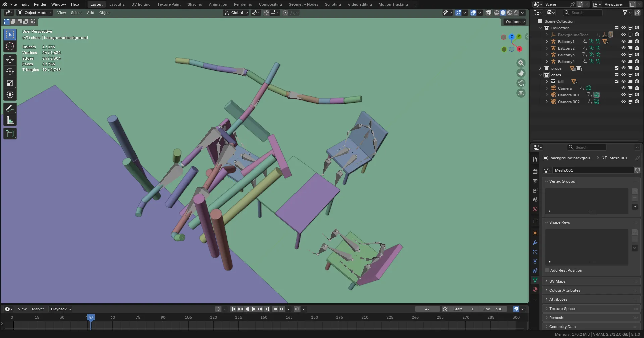Screen dimensions: 644x338
Task: Open the Material properties tab
Action: click(535, 289)
